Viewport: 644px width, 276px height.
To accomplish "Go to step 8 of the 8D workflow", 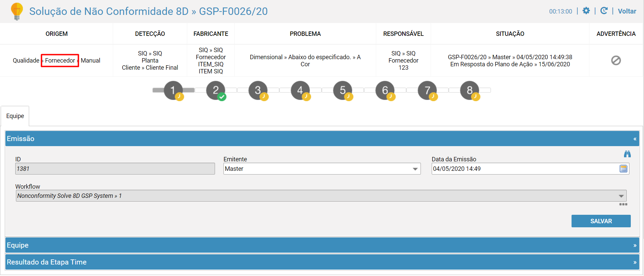I will (470, 90).
